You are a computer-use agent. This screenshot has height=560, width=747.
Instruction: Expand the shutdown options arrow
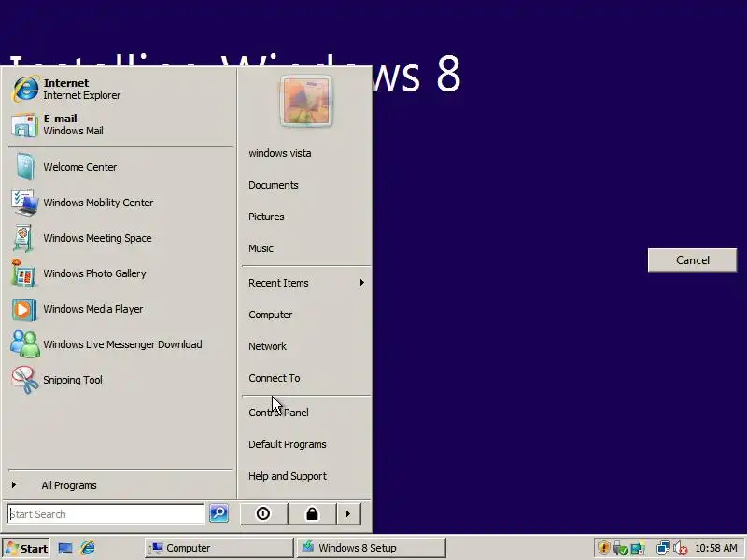click(x=348, y=514)
